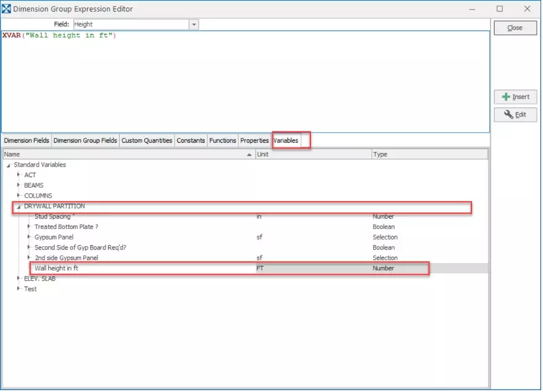Click the sort arrow in Name header
Viewport: 543px width, 392px height.
pos(249,154)
